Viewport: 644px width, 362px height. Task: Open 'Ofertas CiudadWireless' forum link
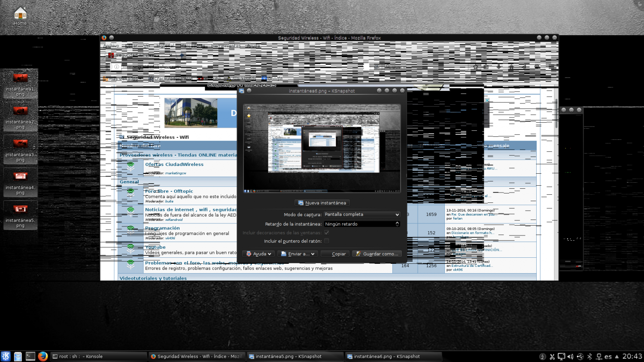tap(174, 164)
